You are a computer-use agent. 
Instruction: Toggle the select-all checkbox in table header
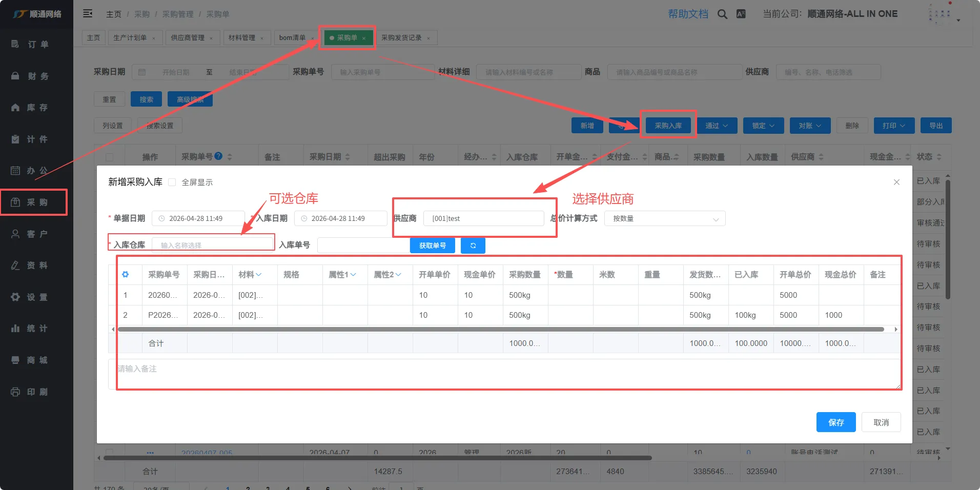(x=109, y=157)
